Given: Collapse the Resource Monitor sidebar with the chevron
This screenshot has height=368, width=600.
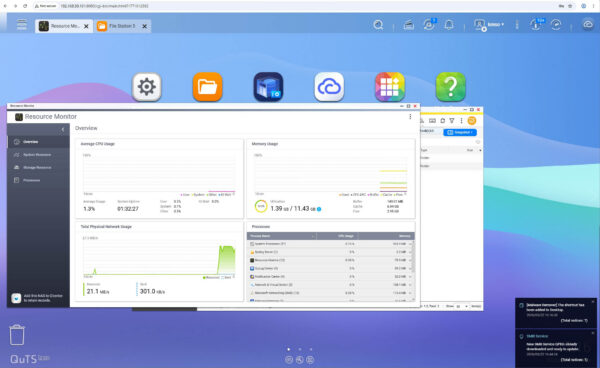Looking at the screenshot, I should tap(63, 130).
